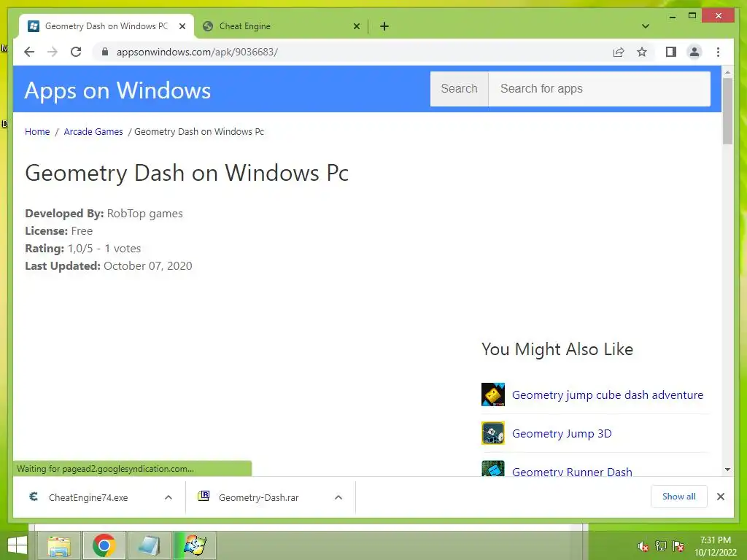Open the Windows flag taskbar icon
This screenshot has height=560, width=747.
[194, 545]
